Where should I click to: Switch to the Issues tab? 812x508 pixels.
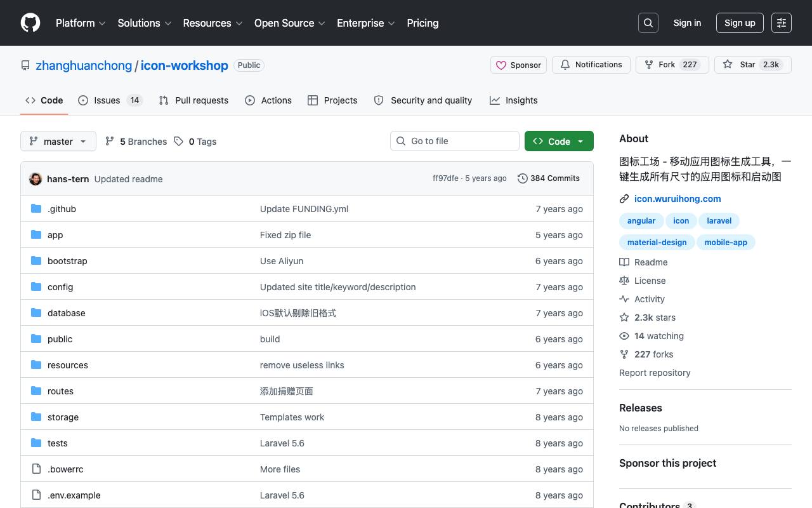click(110, 100)
